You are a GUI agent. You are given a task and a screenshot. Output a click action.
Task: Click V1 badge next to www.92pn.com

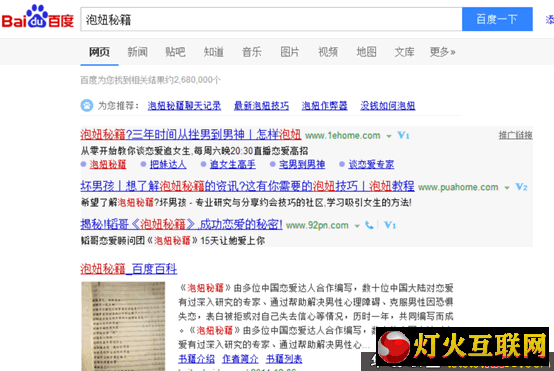coord(390,225)
